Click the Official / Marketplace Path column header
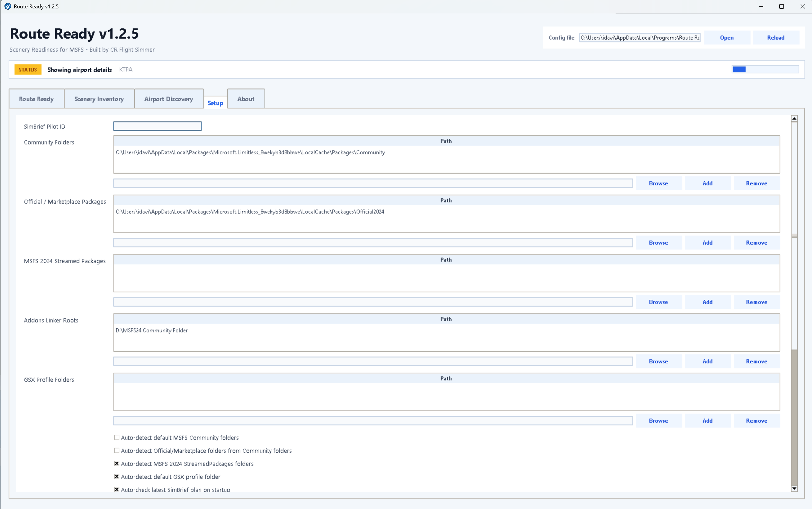The width and height of the screenshot is (812, 509). [446, 200]
